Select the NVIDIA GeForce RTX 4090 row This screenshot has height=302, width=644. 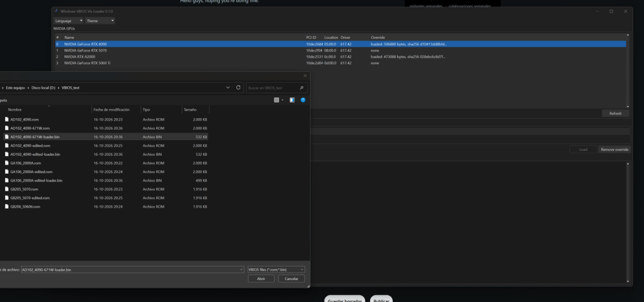pyautogui.click(x=340, y=44)
